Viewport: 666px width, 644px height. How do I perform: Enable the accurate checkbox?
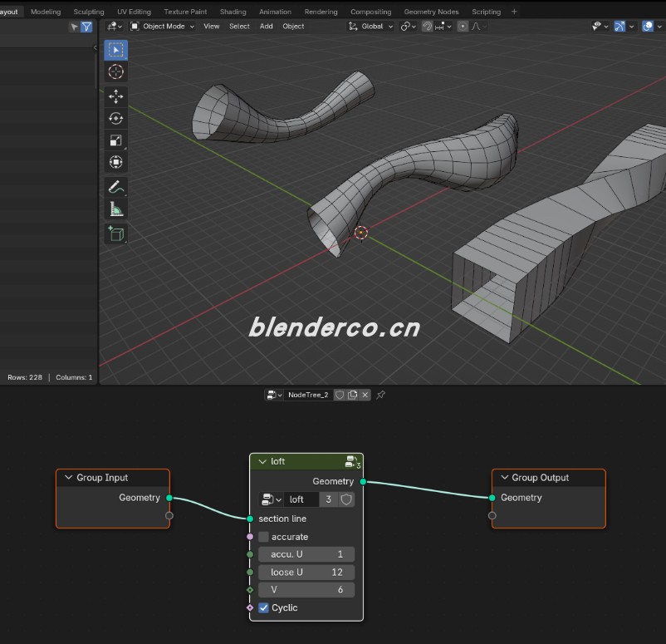click(263, 537)
